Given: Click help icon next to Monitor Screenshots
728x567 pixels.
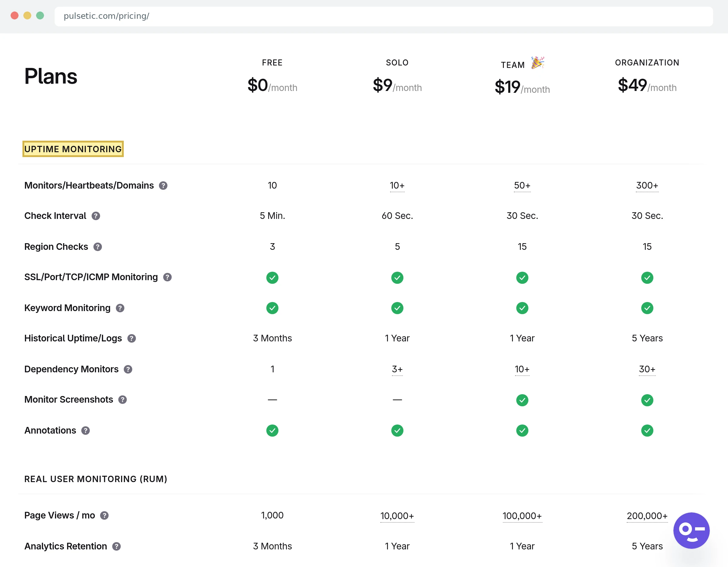Looking at the screenshot, I should (123, 400).
